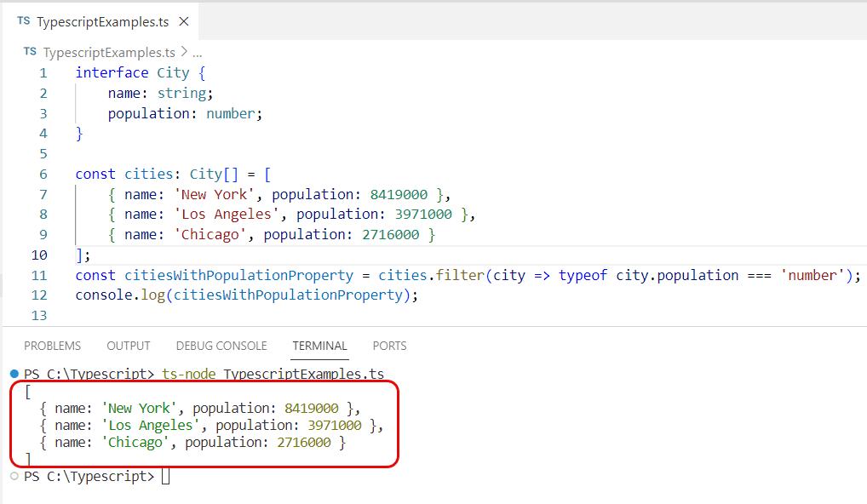Click 'New York' in the terminal output
Image resolution: width=867 pixels, height=504 pixels.
139,409
